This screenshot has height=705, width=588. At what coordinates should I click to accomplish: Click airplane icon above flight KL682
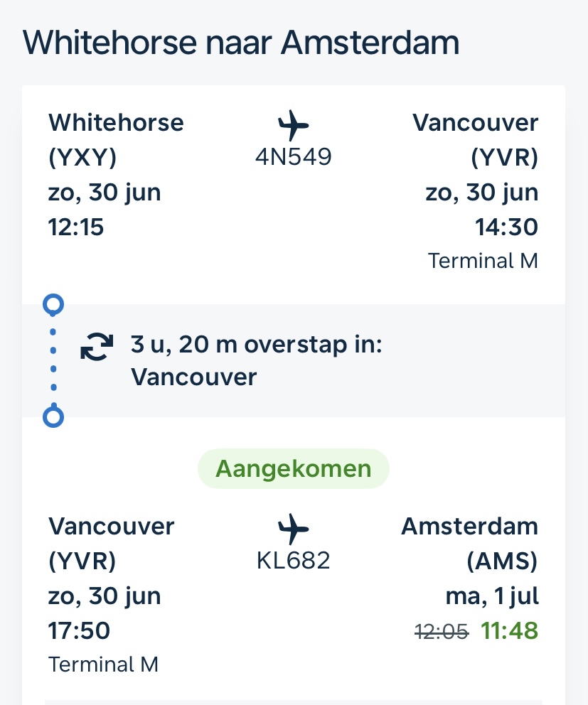(294, 529)
